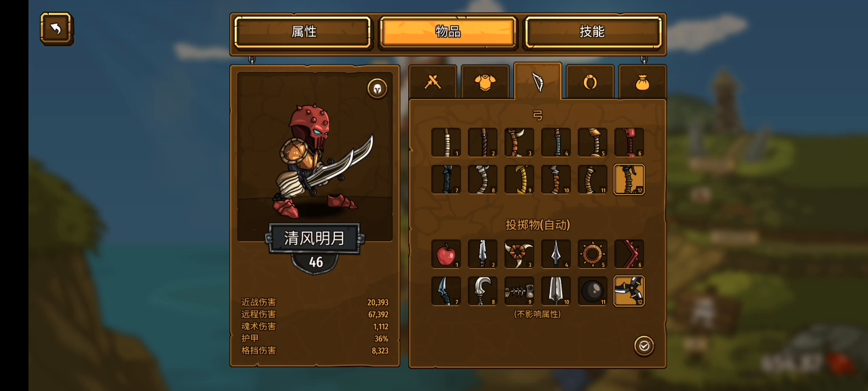868x391 pixels.
Task: Select the 物品 tab
Action: click(x=448, y=32)
